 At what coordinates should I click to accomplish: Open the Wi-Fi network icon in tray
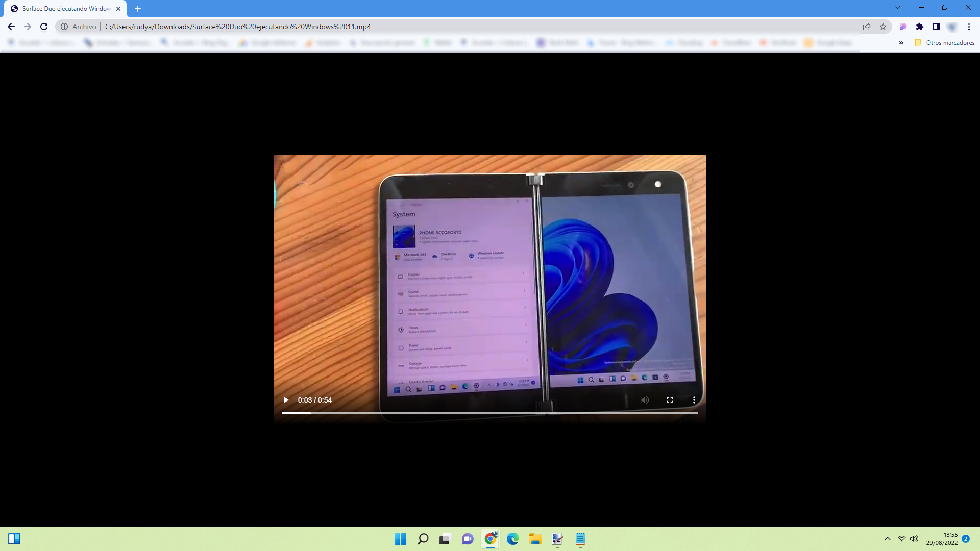click(x=902, y=539)
